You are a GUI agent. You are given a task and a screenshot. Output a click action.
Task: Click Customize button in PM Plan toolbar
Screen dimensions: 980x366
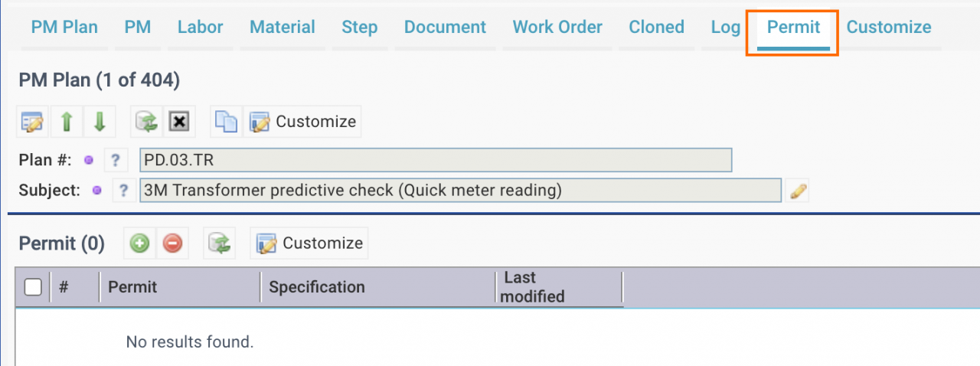coord(303,122)
